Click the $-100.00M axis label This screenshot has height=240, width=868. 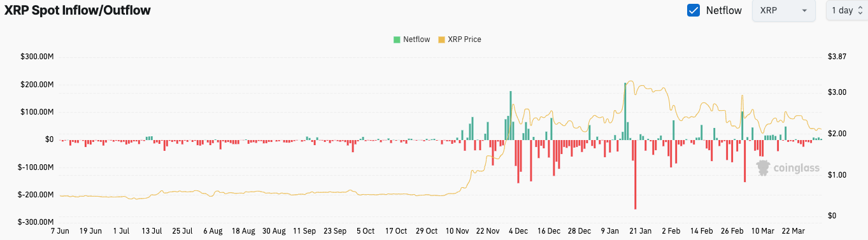pos(36,167)
